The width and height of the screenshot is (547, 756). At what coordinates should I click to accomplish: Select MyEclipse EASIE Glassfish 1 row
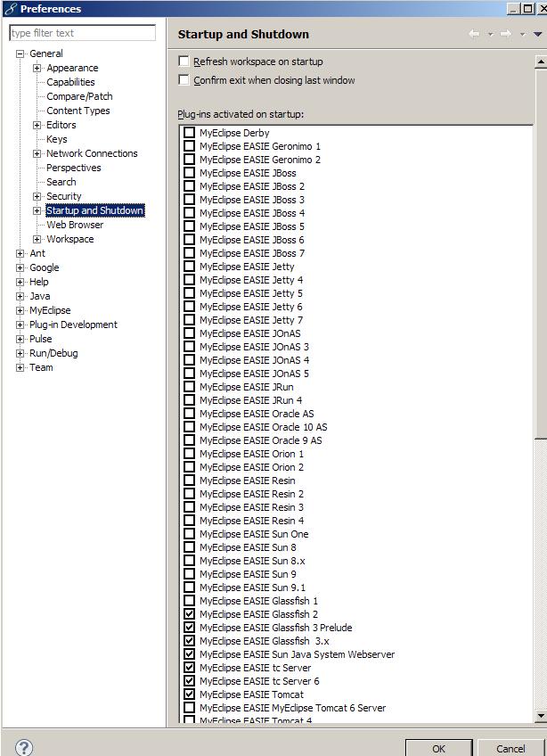[x=259, y=601]
